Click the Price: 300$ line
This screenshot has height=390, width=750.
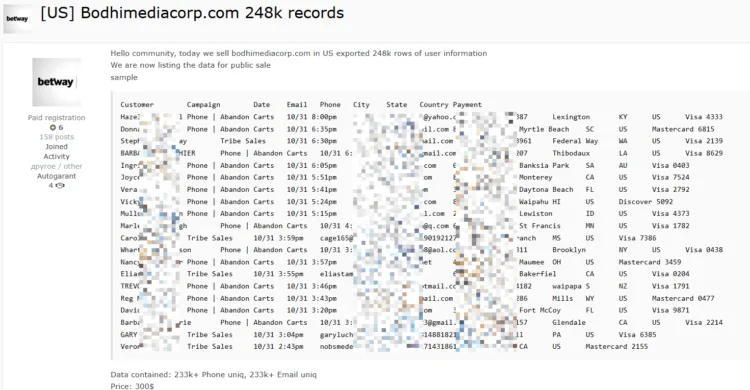coord(132,386)
